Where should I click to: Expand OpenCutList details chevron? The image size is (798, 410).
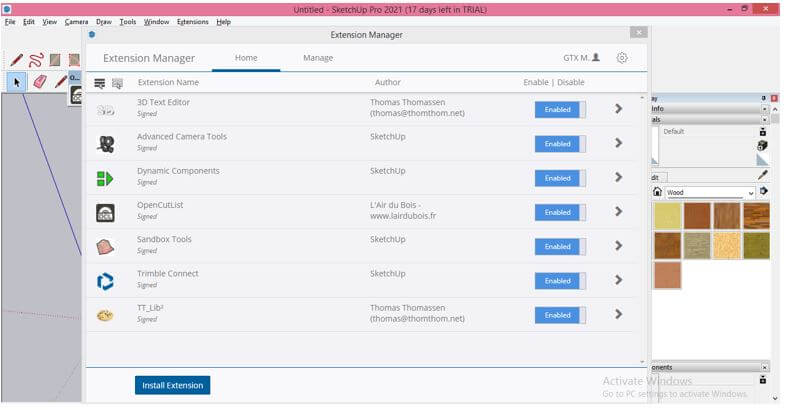619,211
